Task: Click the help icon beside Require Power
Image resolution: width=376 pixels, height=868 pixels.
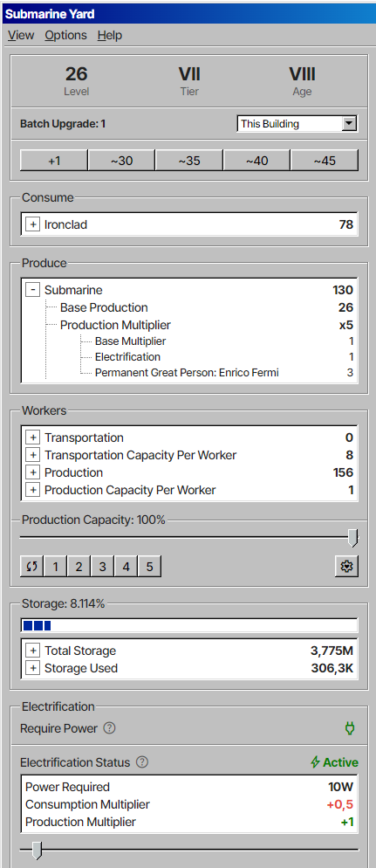Action: coord(109,728)
